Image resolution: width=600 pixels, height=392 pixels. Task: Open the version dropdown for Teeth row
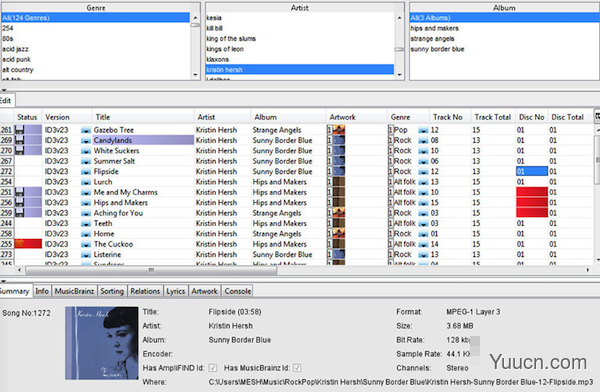[86, 223]
